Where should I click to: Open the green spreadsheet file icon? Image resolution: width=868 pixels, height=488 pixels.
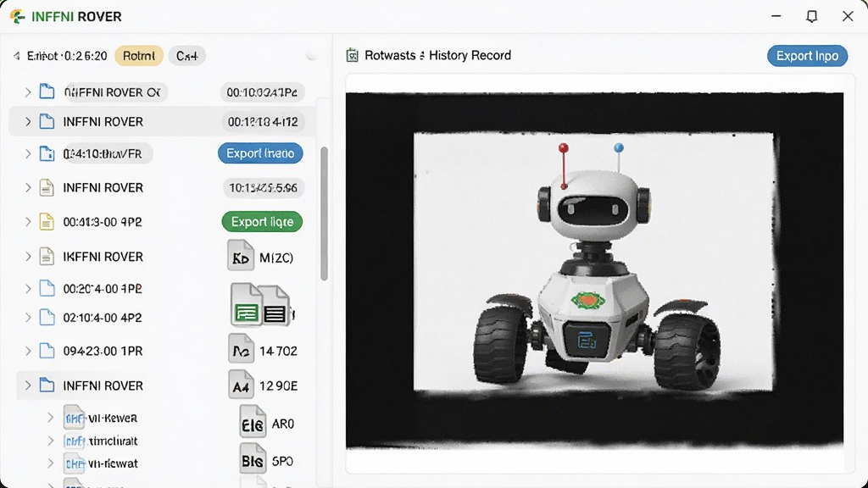tap(247, 304)
